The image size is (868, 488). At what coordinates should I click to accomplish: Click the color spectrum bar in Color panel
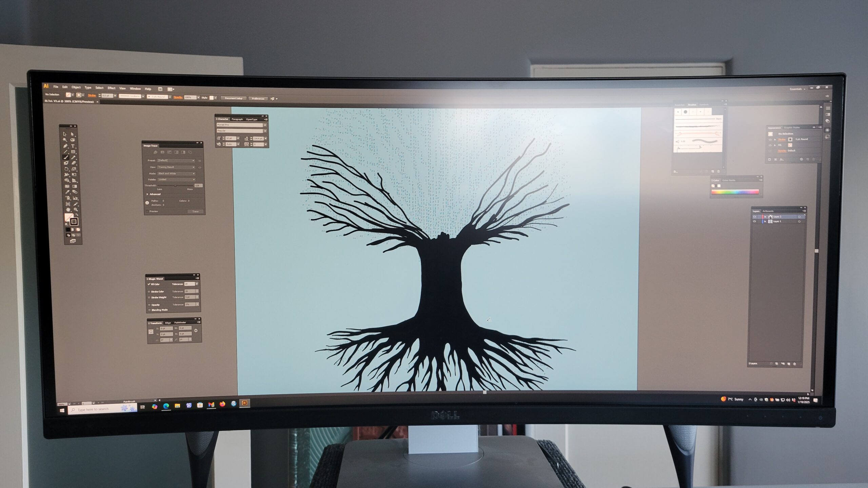click(x=735, y=192)
